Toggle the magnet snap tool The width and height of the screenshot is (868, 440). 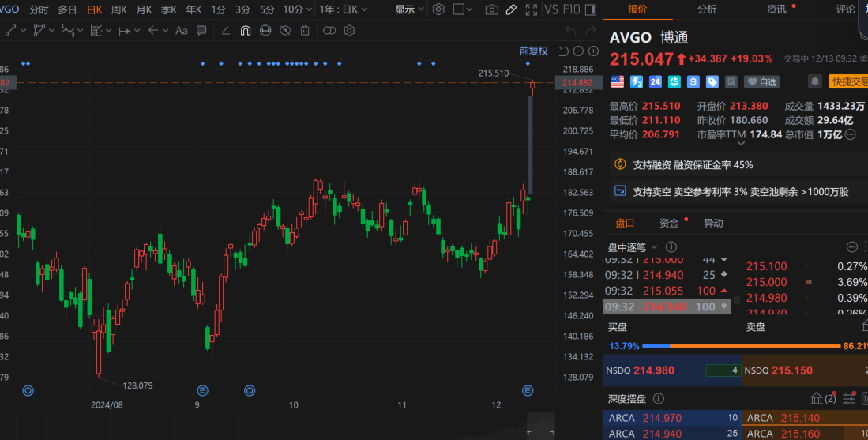245,31
